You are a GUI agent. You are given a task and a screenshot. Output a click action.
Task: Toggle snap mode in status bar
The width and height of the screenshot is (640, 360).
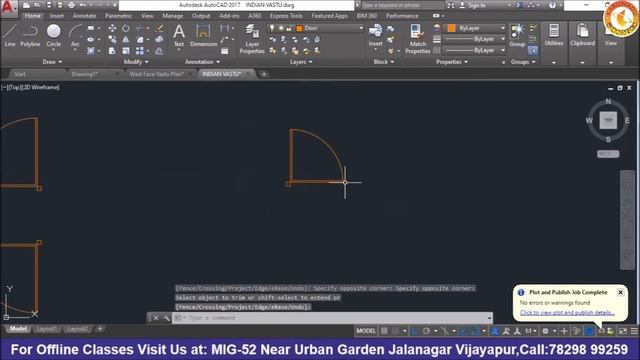pos(395,331)
